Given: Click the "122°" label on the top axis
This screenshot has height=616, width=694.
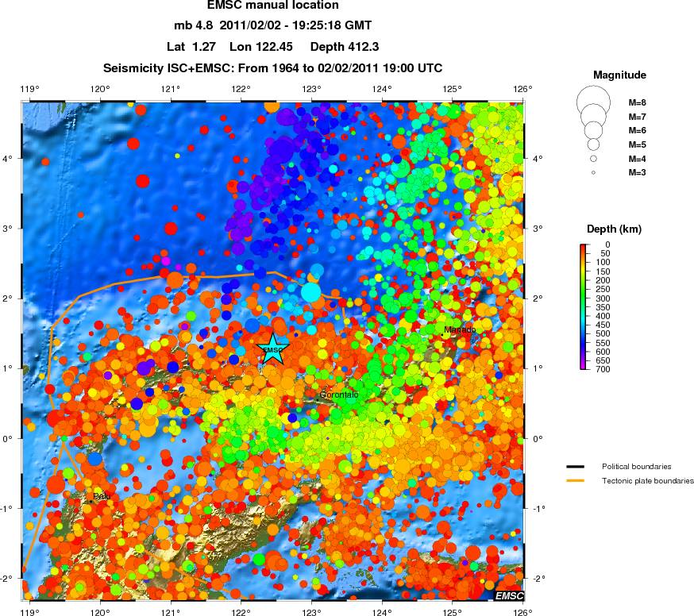Looking at the screenshot, I should click(241, 89).
